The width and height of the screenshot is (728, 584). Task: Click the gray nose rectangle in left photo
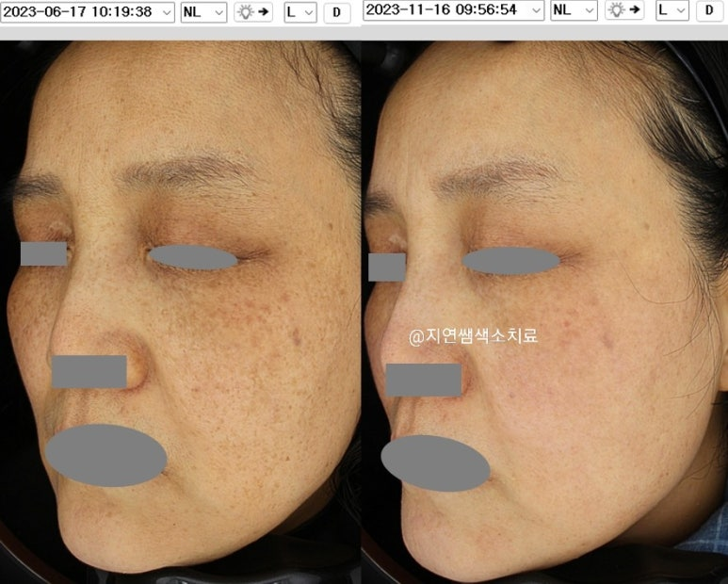[89, 371]
